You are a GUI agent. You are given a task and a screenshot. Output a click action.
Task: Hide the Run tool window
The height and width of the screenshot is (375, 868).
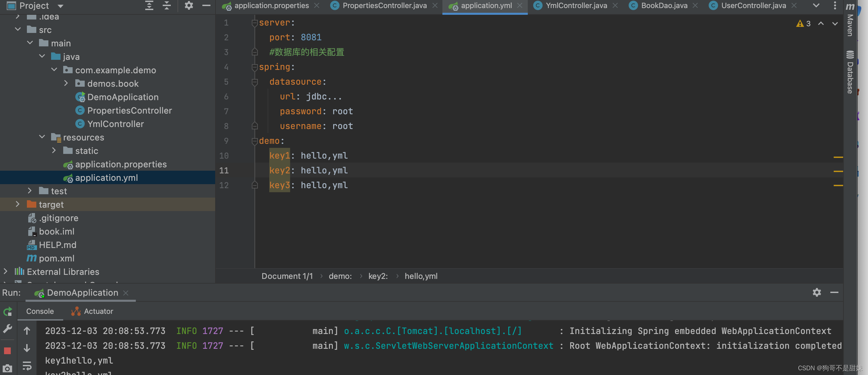[x=834, y=292]
